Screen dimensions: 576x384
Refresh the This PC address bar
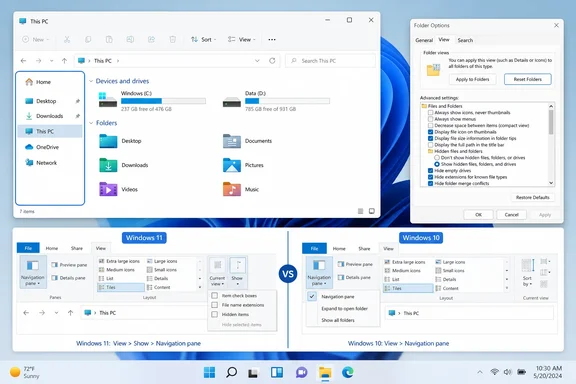(x=272, y=61)
